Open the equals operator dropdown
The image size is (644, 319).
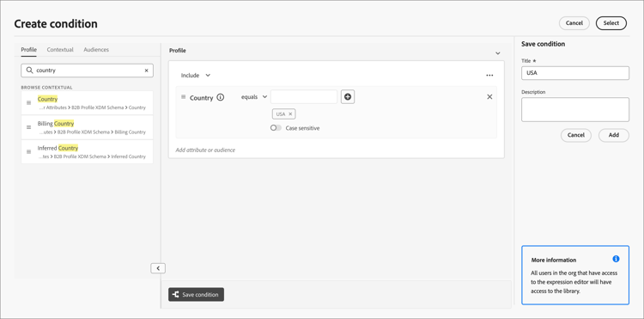254,97
